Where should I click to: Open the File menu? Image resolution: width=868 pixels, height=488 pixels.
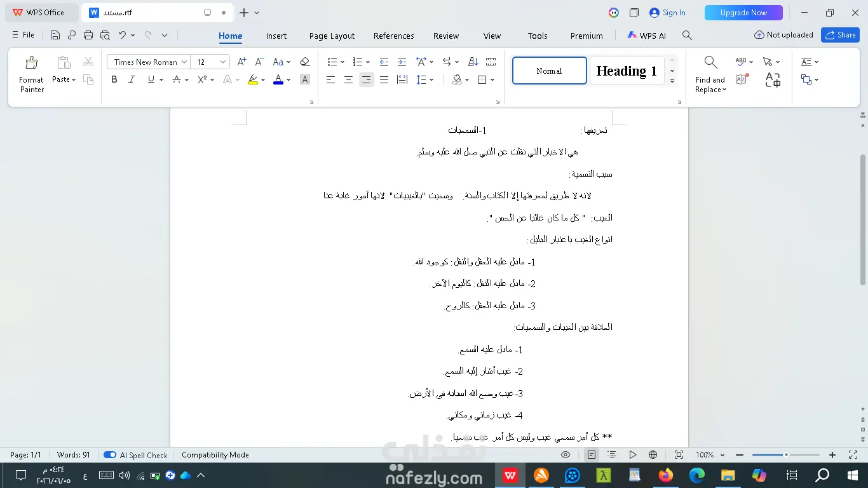point(24,36)
